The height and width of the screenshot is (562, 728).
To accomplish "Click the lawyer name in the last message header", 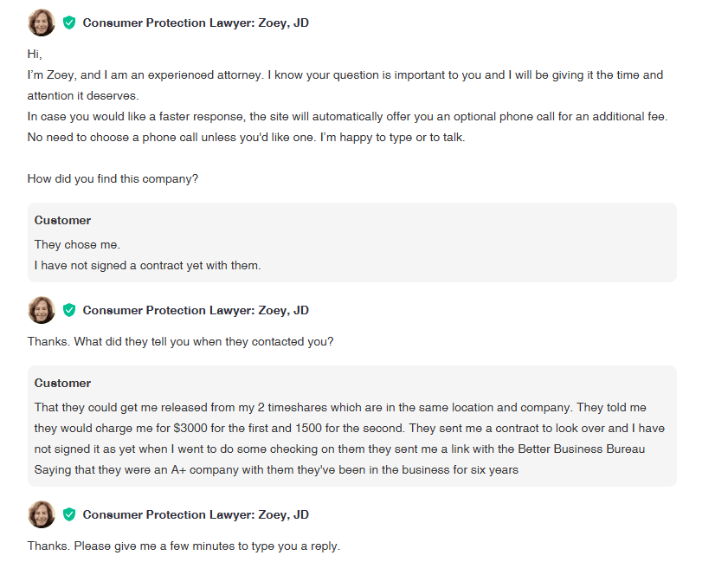I will click(x=196, y=515).
